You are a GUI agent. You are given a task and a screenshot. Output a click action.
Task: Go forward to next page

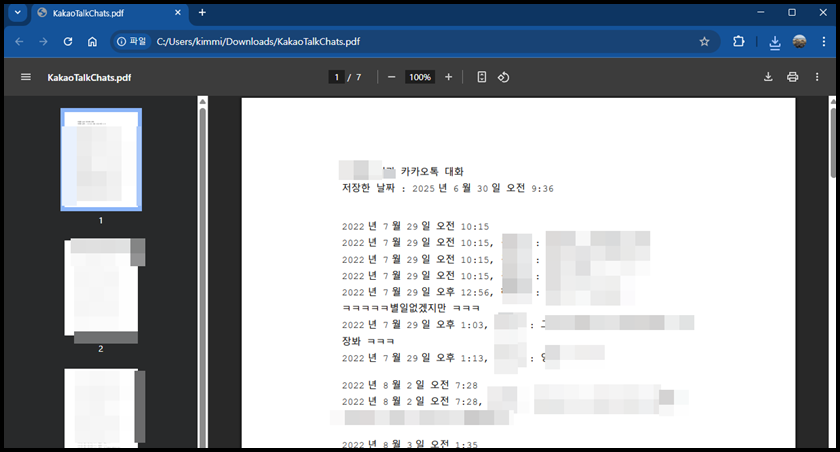43,42
